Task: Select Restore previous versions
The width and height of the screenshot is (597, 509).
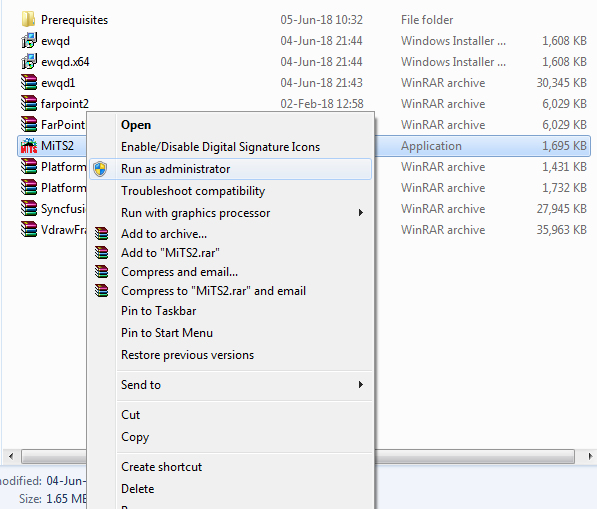Action: (x=187, y=355)
